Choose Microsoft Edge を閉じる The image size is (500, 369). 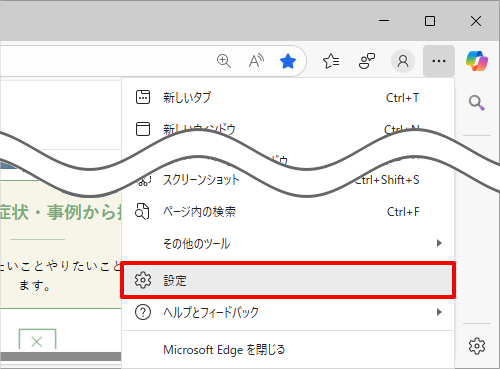coord(288,350)
